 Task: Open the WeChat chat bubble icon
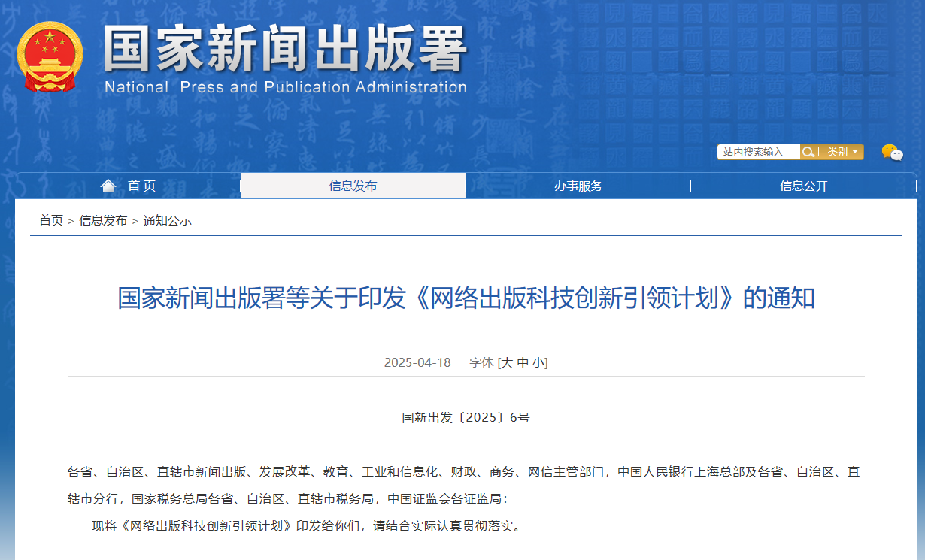pos(892,153)
